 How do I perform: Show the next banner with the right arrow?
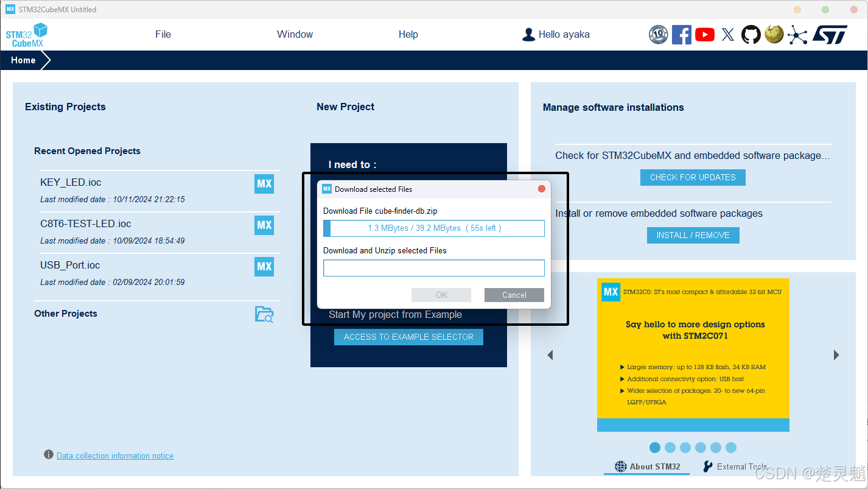tap(836, 355)
